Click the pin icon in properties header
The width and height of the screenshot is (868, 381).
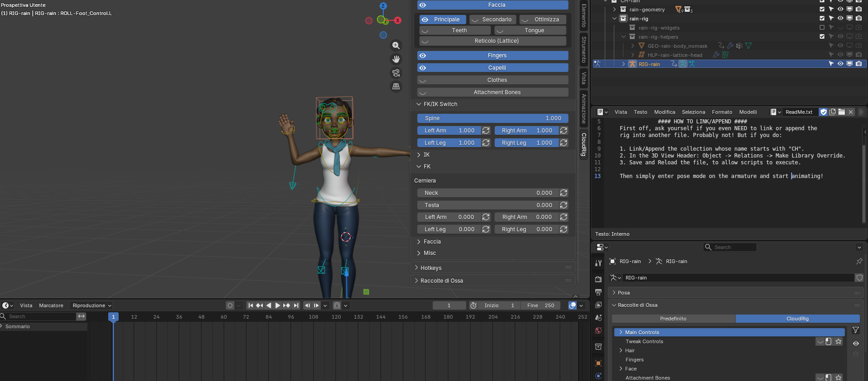(x=859, y=261)
